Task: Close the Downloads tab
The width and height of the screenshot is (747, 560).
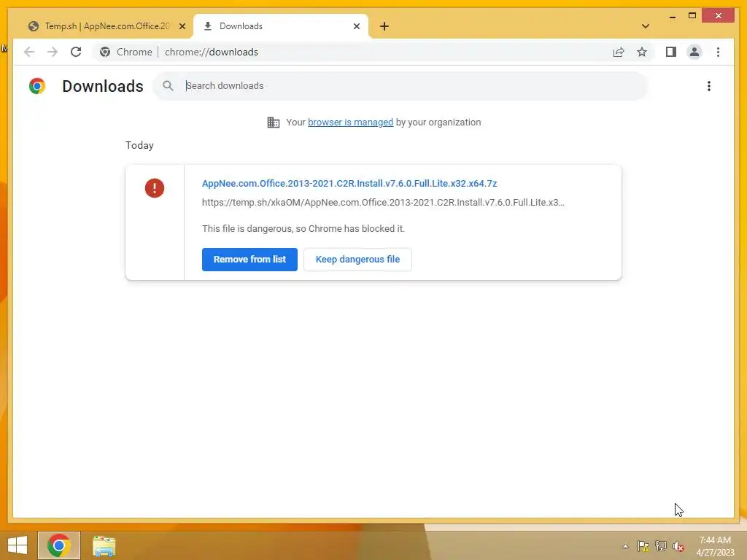Action: tap(356, 26)
